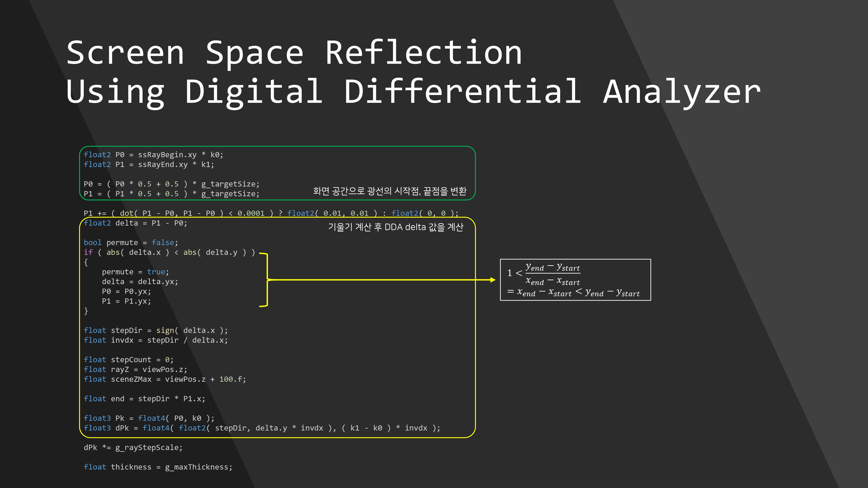Click the "float end = stepDir * P1.x;" line
This screenshot has width=868, height=488.
click(144, 399)
